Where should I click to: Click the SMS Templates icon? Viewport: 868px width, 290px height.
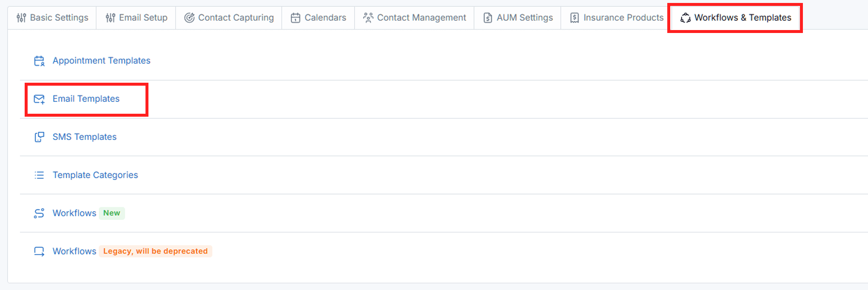pos(39,137)
